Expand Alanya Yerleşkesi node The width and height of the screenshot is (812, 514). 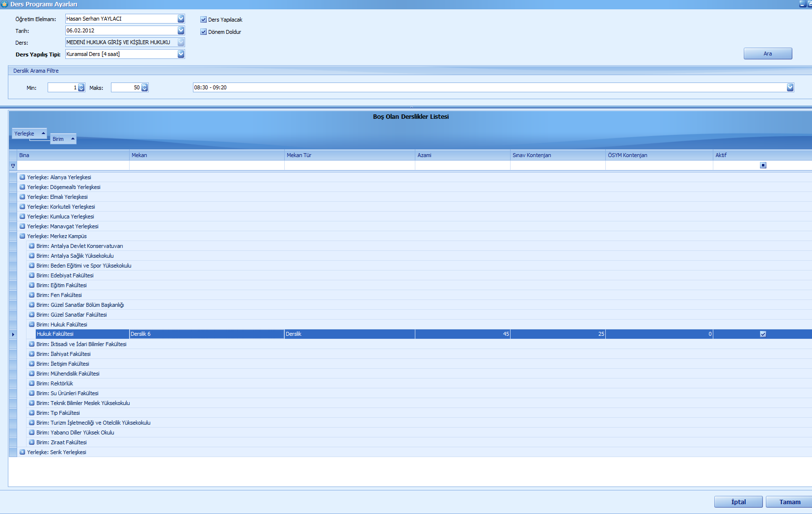pyautogui.click(x=22, y=177)
